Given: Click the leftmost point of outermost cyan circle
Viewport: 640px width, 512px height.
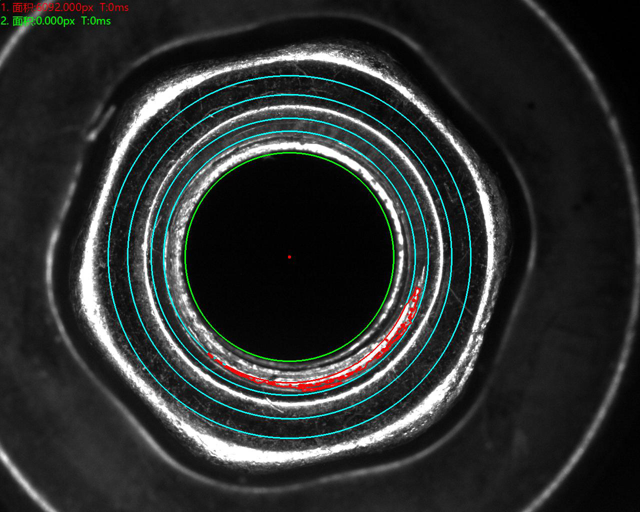Looking at the screenshot, I should (x=107, y=257).
